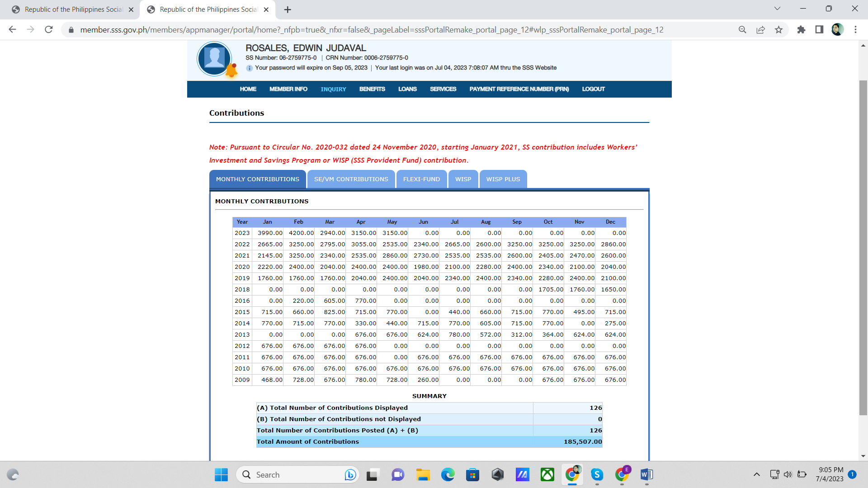
Task: Open the WISP PLUS tab
Action: coord(503,179)
